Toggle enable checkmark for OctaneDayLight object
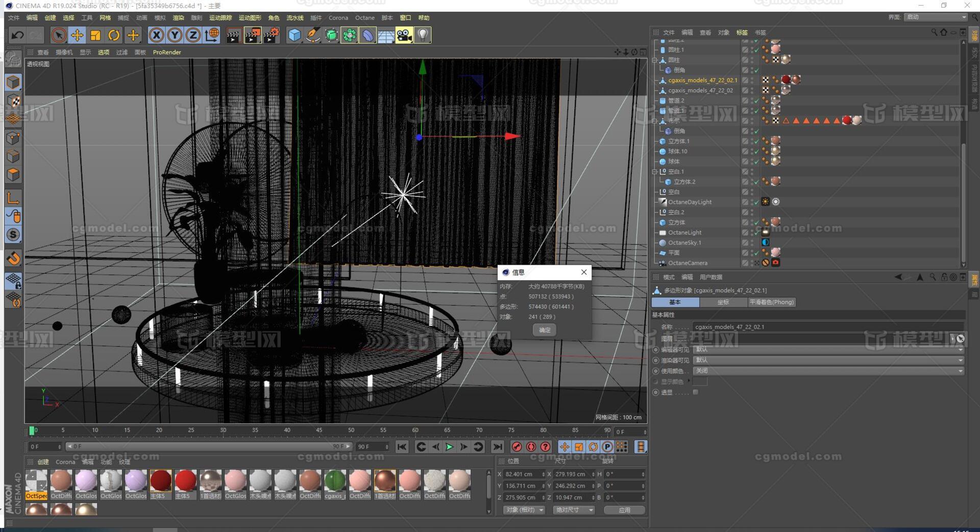 click(x=756, y=202)
